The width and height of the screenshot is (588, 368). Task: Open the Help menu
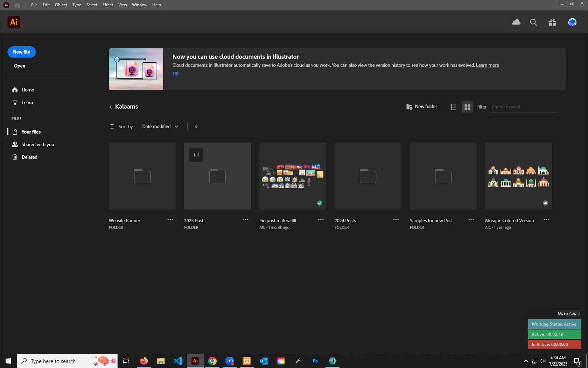pyautogui.click(x=156, y=5)
